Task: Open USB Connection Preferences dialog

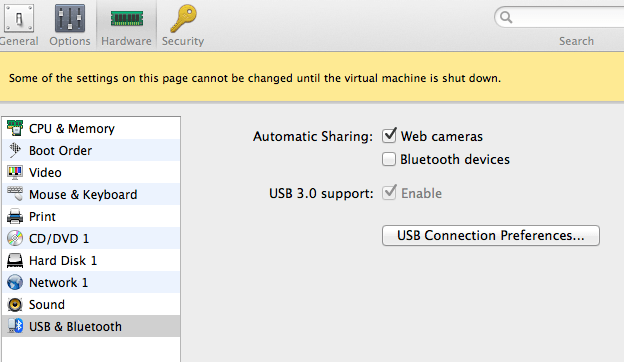Action: click(491, 235)
